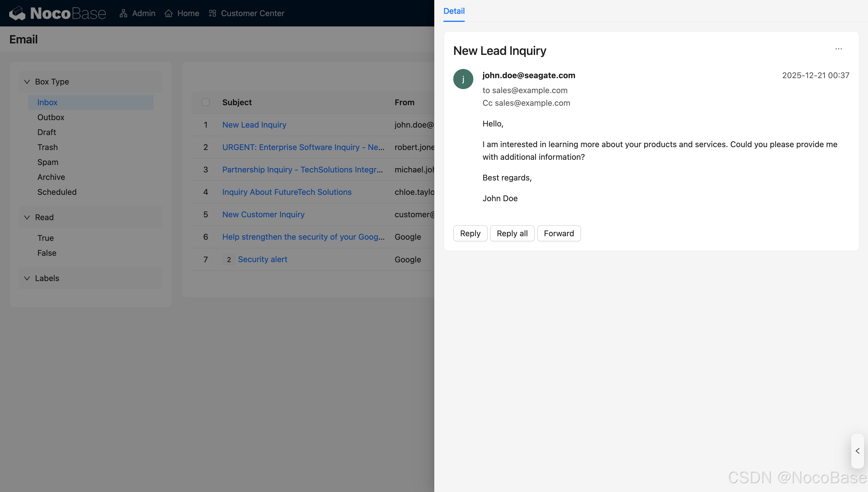
Task: Switch to the Detail tab
Action: pos(454,11)
